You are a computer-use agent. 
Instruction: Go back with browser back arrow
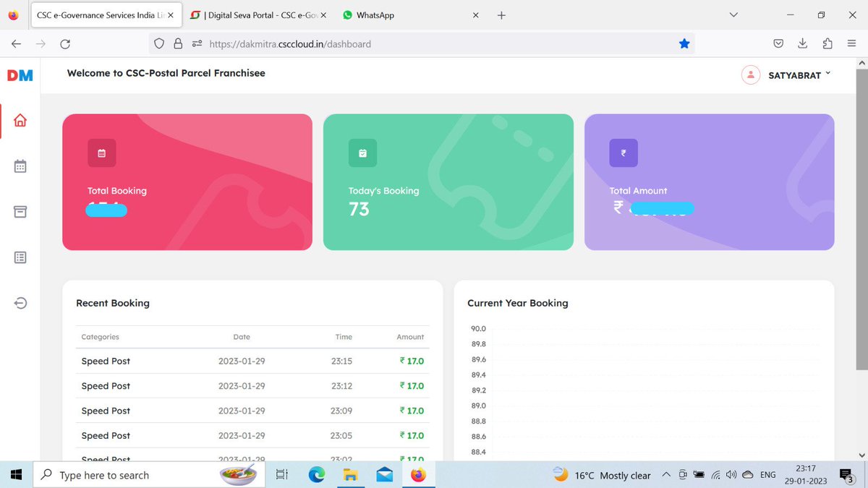click(x=17, y=44)
